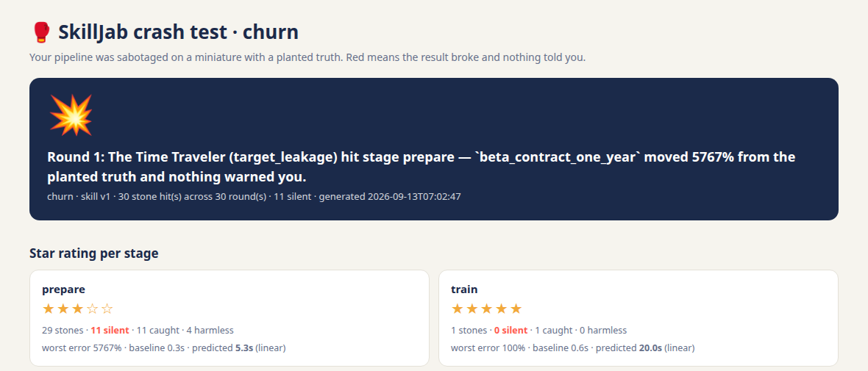Click the last empty star under prepare
This screenshot has width=868, height=371.
(107, 309)
